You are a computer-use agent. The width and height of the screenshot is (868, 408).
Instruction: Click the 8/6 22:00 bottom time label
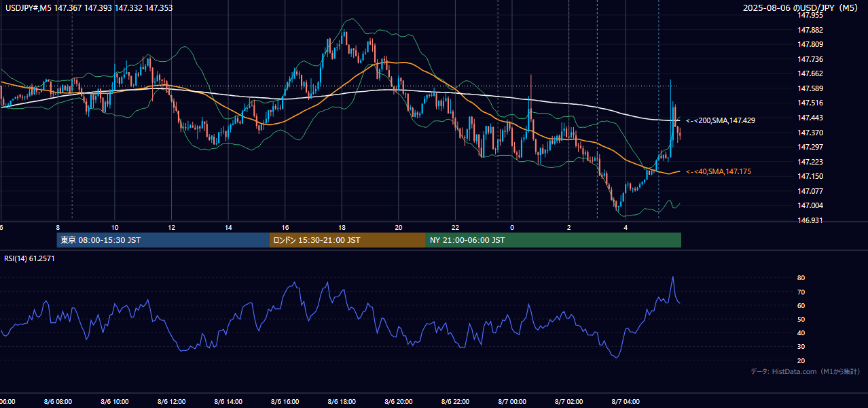click(x=455, y=401)
